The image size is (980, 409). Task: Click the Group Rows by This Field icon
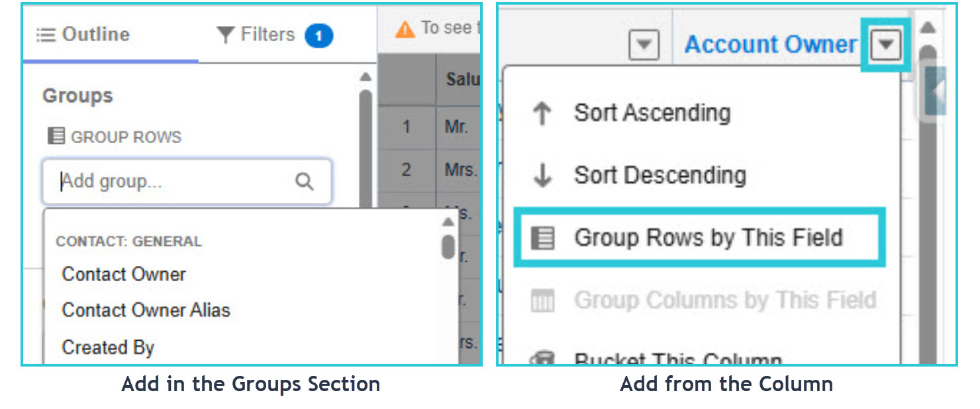point(543,238)
